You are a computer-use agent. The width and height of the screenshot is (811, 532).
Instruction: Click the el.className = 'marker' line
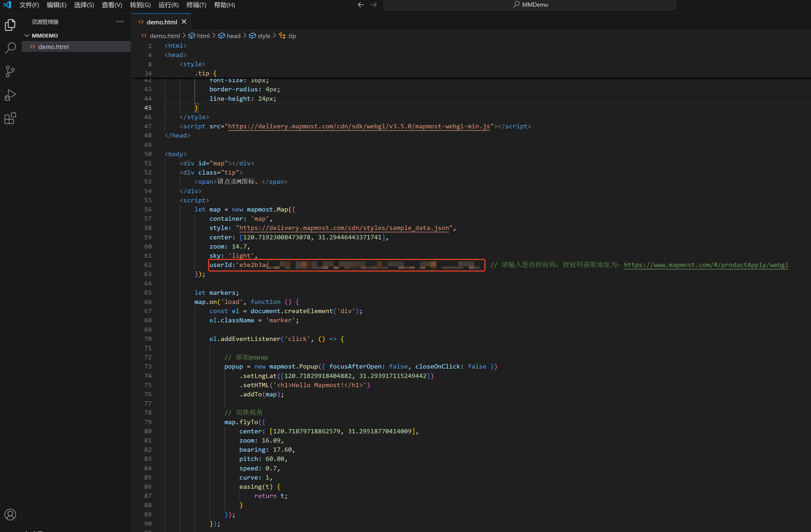(254, 320)
